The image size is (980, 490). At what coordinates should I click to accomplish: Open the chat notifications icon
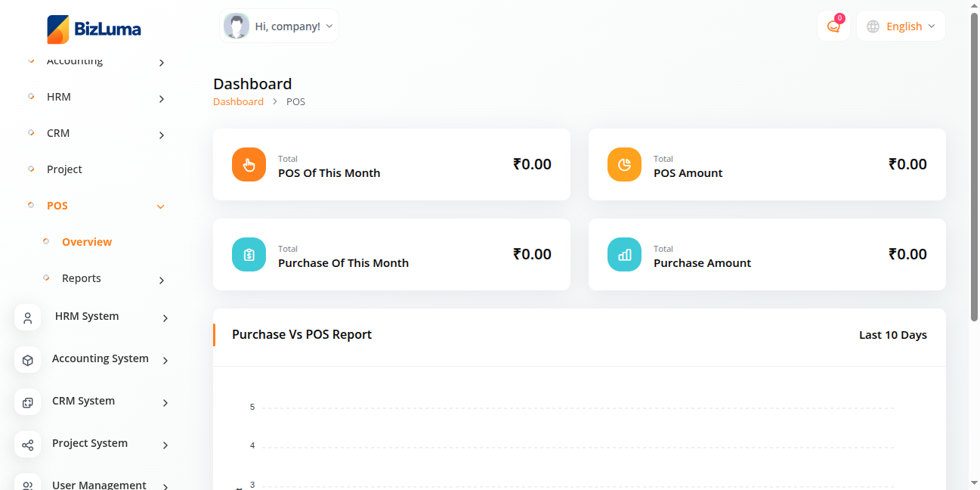(x=833, y=26)
